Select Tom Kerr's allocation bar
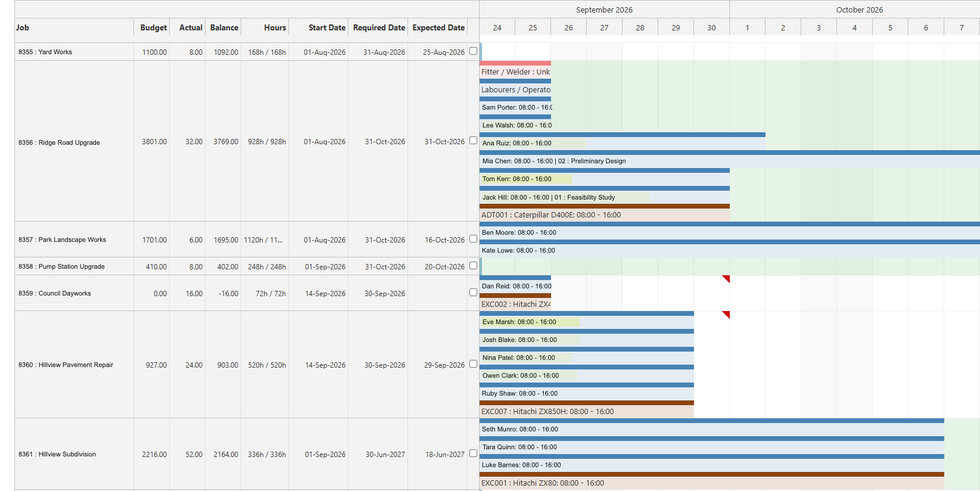Screen dimensions: 980x491 pyautogui.click(x=605, y=177)
